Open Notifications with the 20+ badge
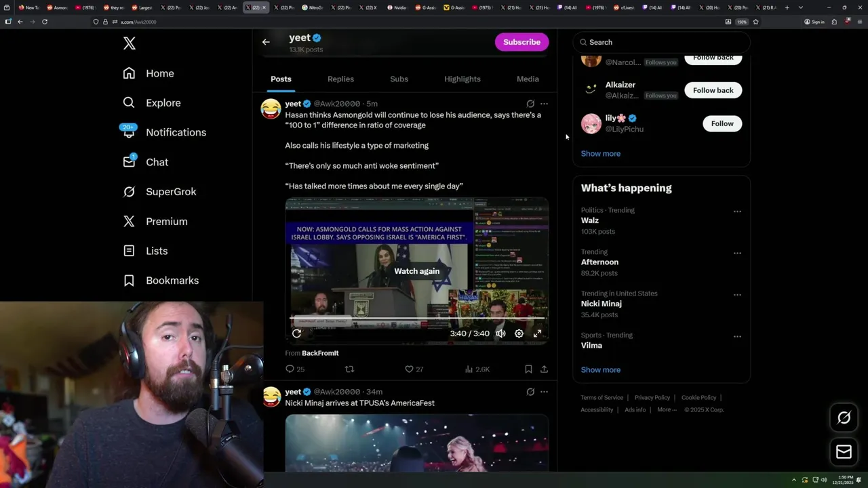Viewport: 868px width, 488px height. pyautogui.click(x=163, y=132)
